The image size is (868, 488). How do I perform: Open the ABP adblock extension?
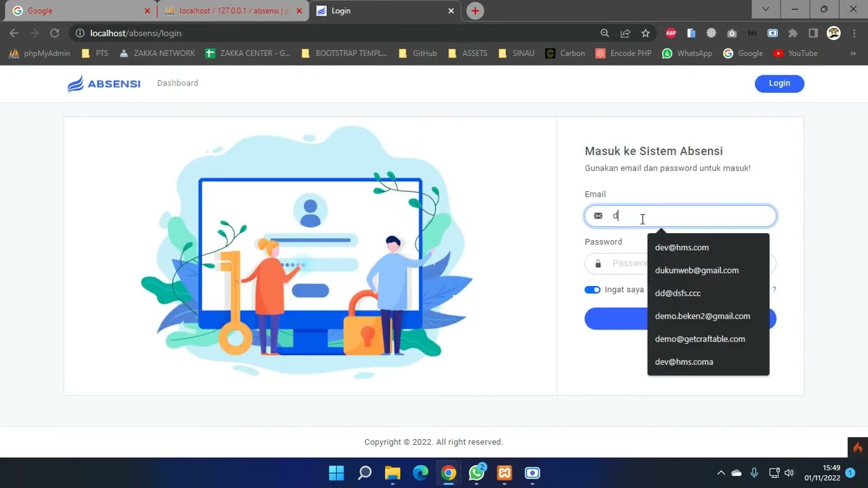point(671,33)
